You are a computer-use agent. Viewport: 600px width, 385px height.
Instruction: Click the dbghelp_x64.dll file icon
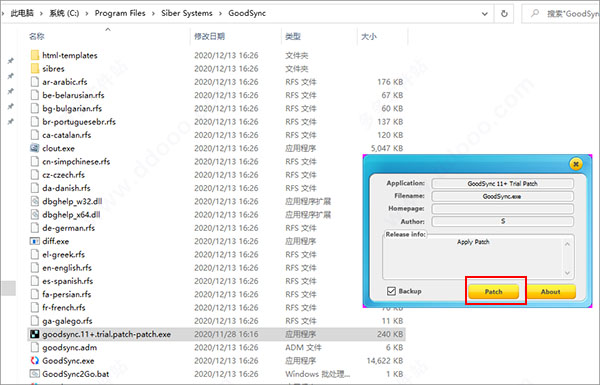coord(34,215)
